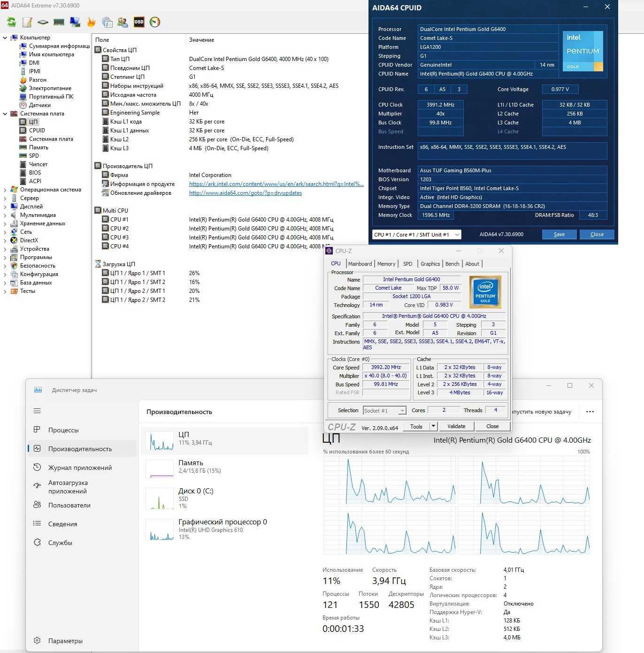
Task: Expand the Дисплей tree node
Action: point(5,207)
